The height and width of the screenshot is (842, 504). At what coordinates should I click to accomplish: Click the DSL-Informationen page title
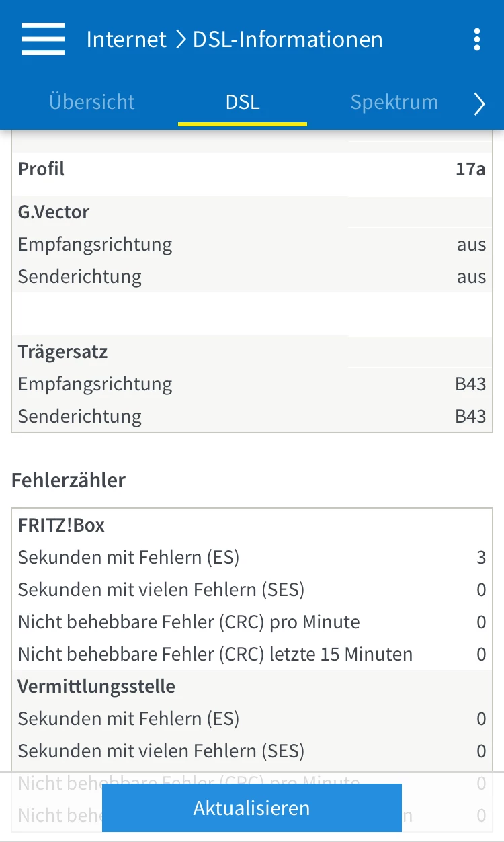coord(288,39)
